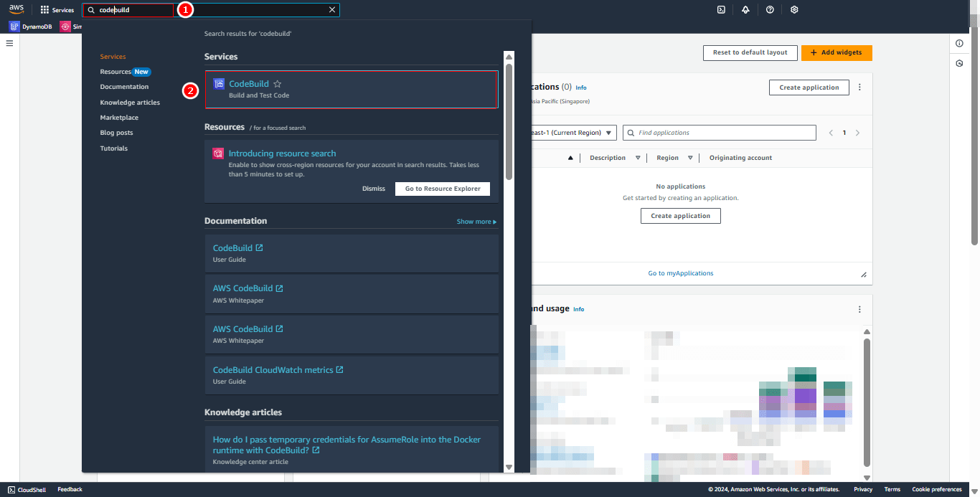Open the Current Region dropdown
980x497 pixels.
click(574, 133)
